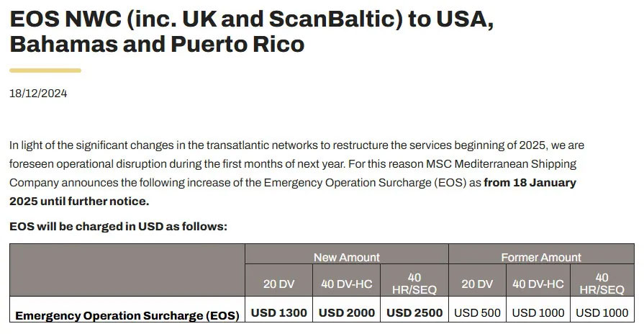
Task: Click the "USD 2500" table cell
Action: (x=414, y=313)
